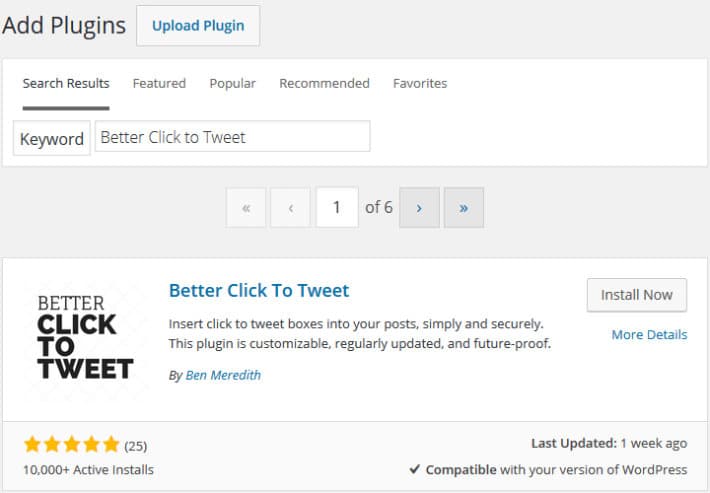Switch to the Featured tab
The width and height of the screenshot is (710, 493).
(x=159, y=83)
